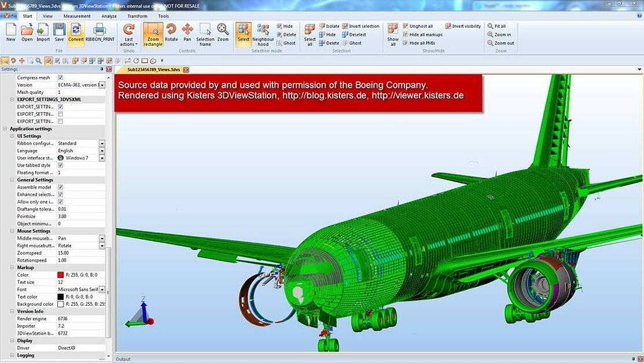Open the Analyze ribbon tab
Viewport: 644px width, 363px height.
(x=109, y=16)
